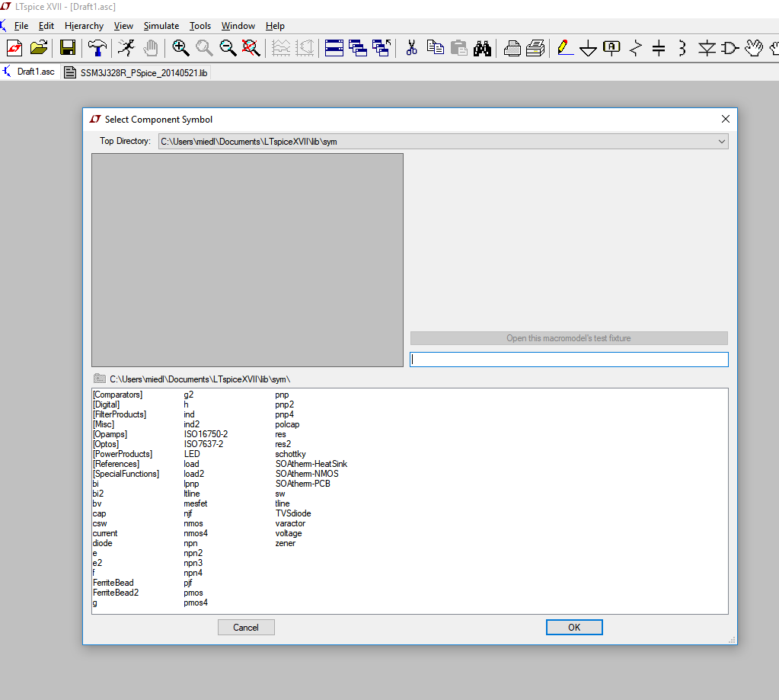Open the [Comparators] folder entry
Viewport: 779px width, 700px height.
pos(117,395)
